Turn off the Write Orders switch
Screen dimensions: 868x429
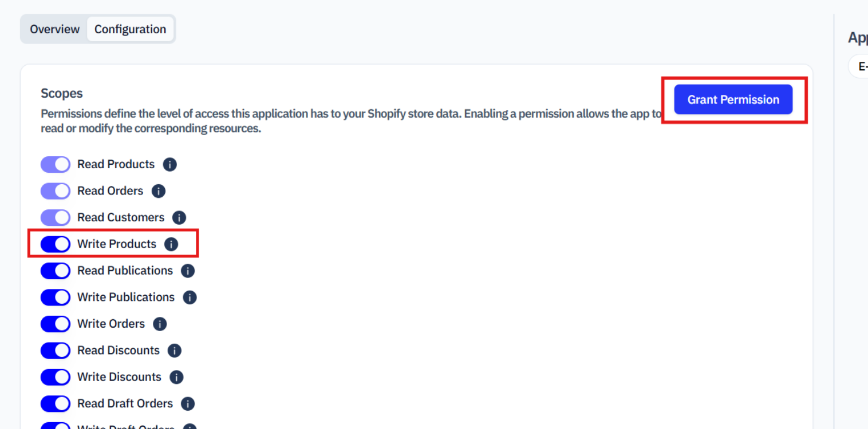tap(56, 324)
